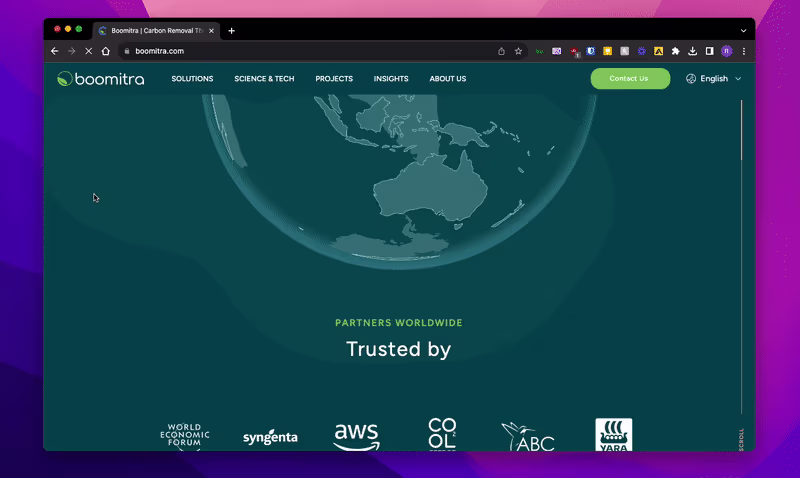Open the yellow square extension

click(607, 51)
